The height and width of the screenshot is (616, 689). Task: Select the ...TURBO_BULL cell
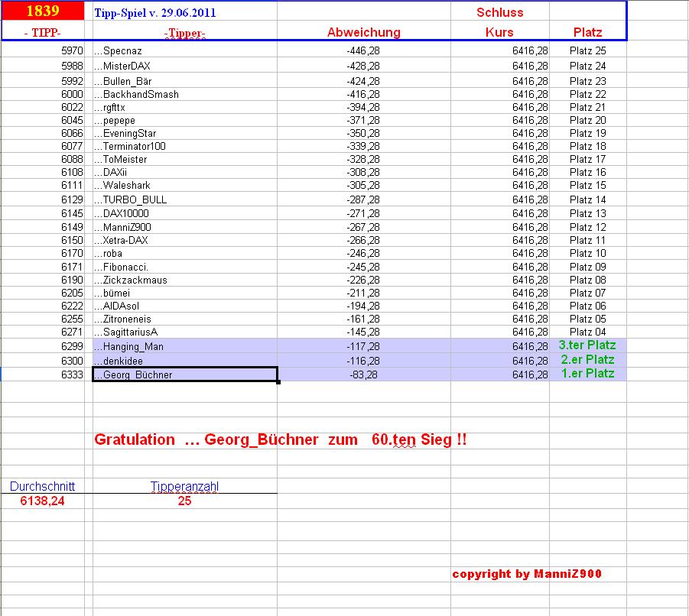pyautogui.click(x=184, y=199)
